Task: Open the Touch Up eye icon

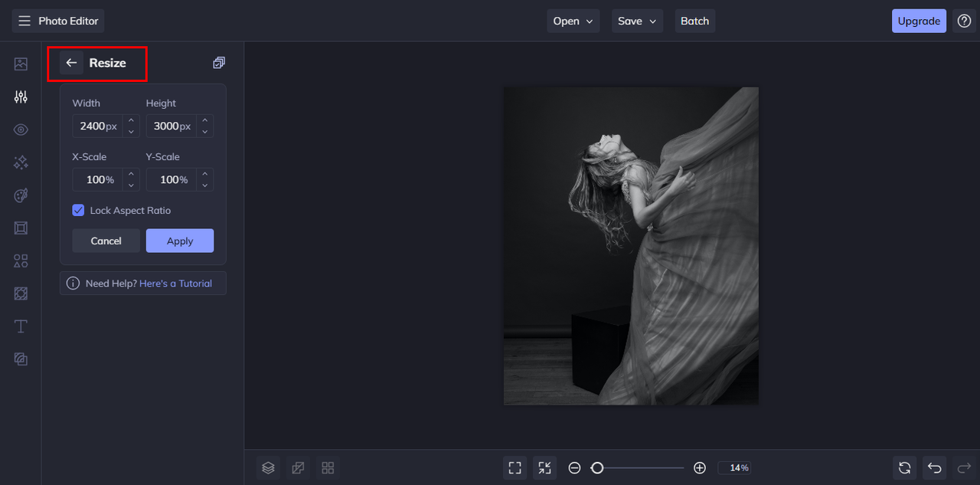Action: click(21, 129)
